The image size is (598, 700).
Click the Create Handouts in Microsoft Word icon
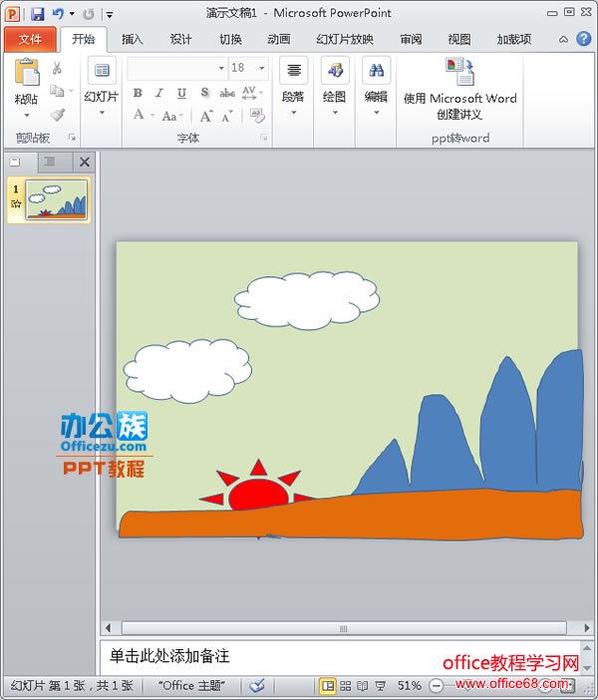pos(459,72)
